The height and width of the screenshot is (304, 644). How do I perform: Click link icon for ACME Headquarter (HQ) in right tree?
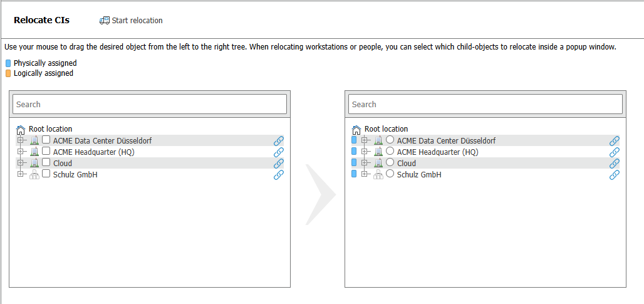point(615,152)
